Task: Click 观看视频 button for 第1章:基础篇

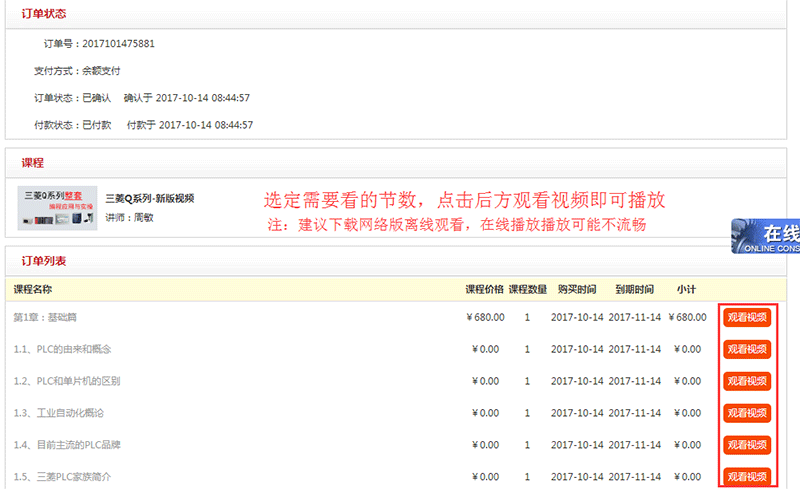Action: coord(746,317)
